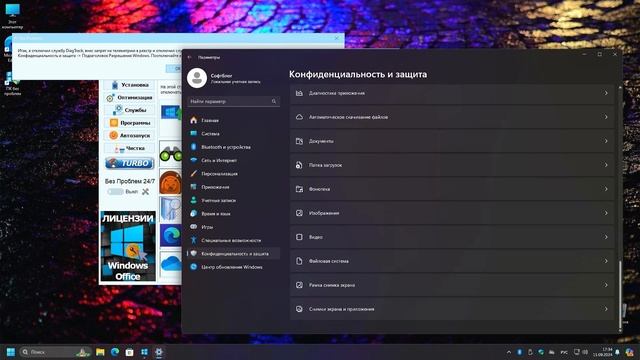Open Диагностика приложения privacy setting
This screenshot has height=360, width=640.
[x=452, y=93]
